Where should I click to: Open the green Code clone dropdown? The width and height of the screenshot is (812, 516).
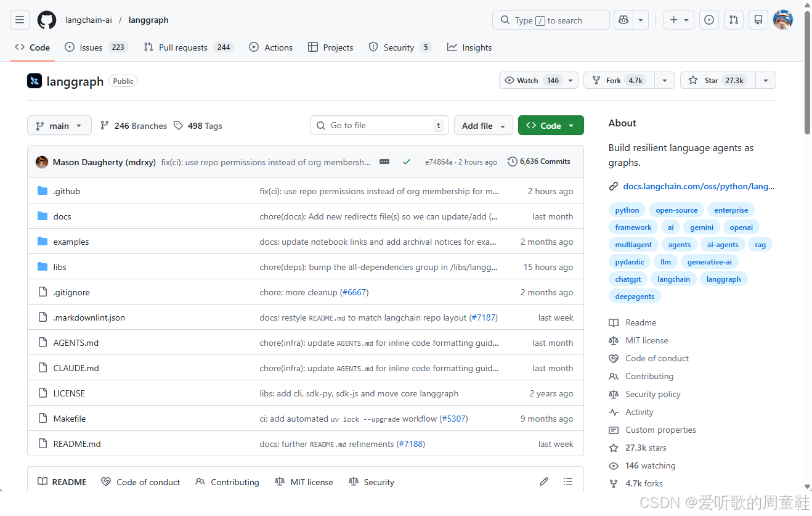(x=551, y=125)
